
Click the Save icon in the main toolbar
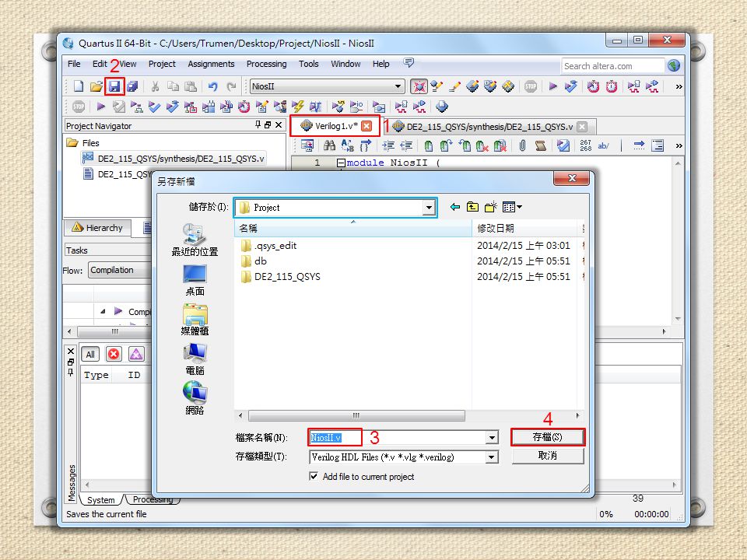point(115,86)
